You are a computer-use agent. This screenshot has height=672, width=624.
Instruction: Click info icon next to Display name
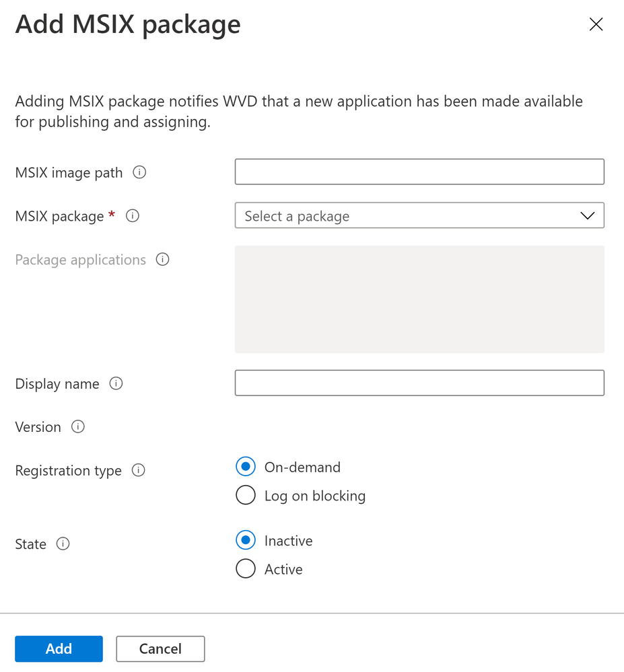(116, 383)
